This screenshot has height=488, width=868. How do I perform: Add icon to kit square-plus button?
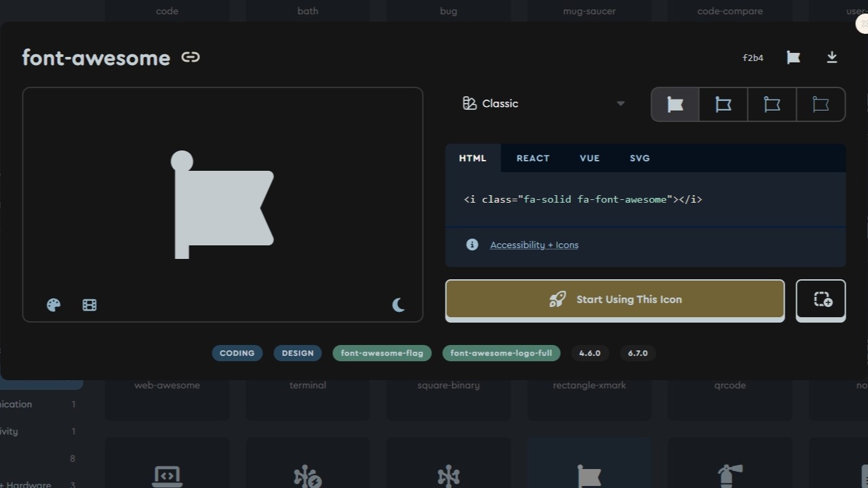coord(821,299)
